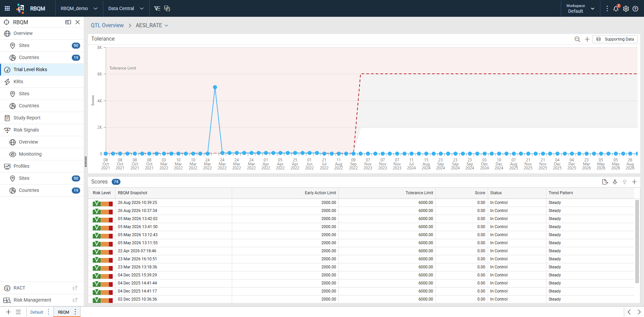Sort by Risk Level column header
Image resolution: width=644 pixels, height=317 pixels.
pyautogui.click(x=102, y=193)
